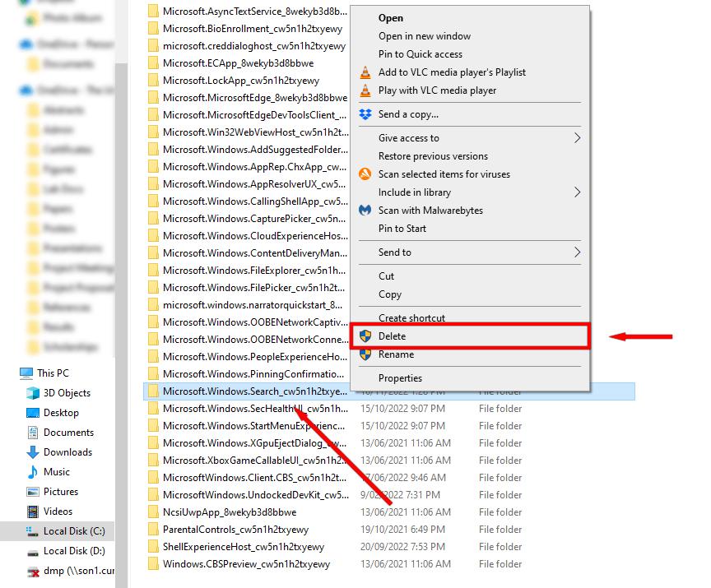
Task: Select Microsoft.BioEnrollment_cw5n1h2txyewy folder name
Action: click(x=253, y=29)
